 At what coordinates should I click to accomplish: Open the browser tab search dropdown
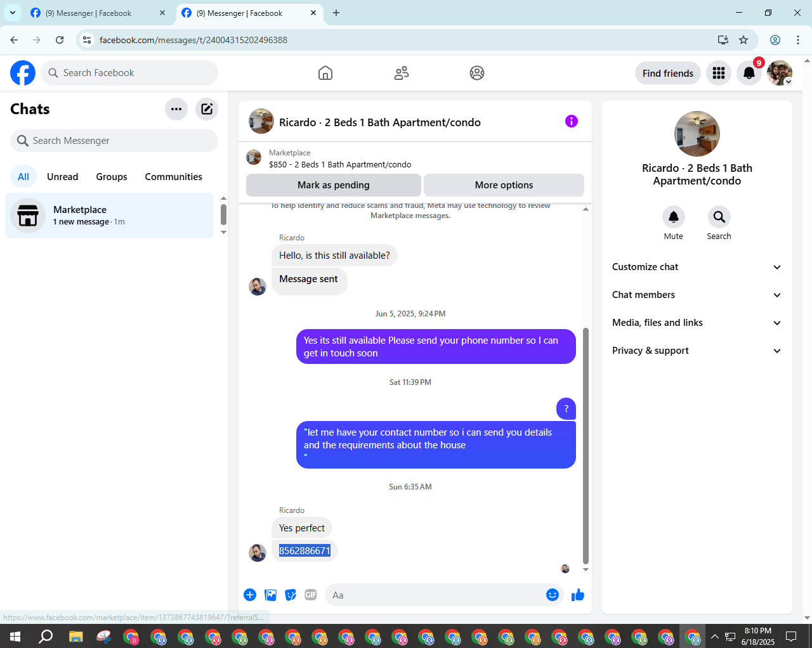click(13, 13)
